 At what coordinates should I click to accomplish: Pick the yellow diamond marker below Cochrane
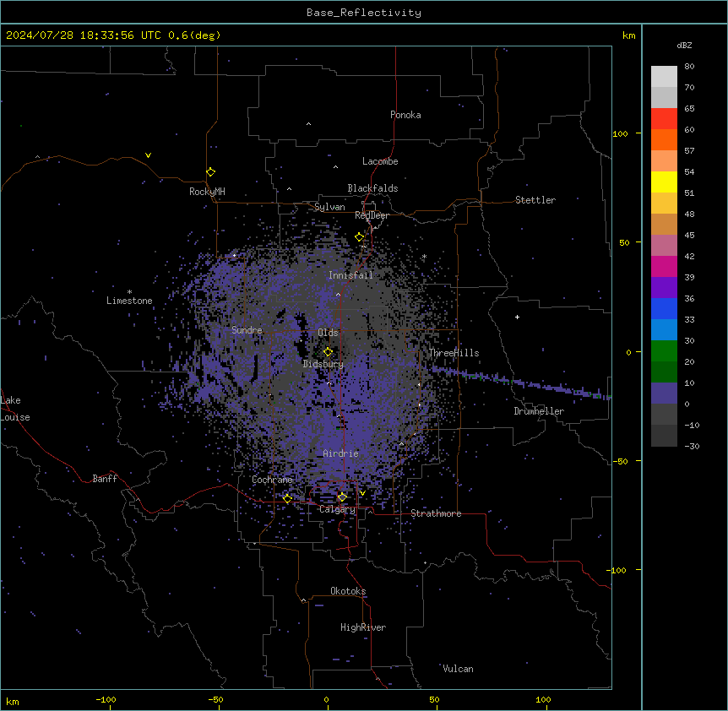point(287,499)
